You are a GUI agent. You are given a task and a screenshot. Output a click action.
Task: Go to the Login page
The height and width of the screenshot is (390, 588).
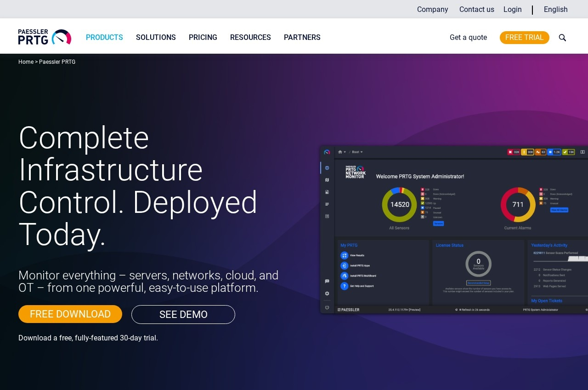(513, 9)
